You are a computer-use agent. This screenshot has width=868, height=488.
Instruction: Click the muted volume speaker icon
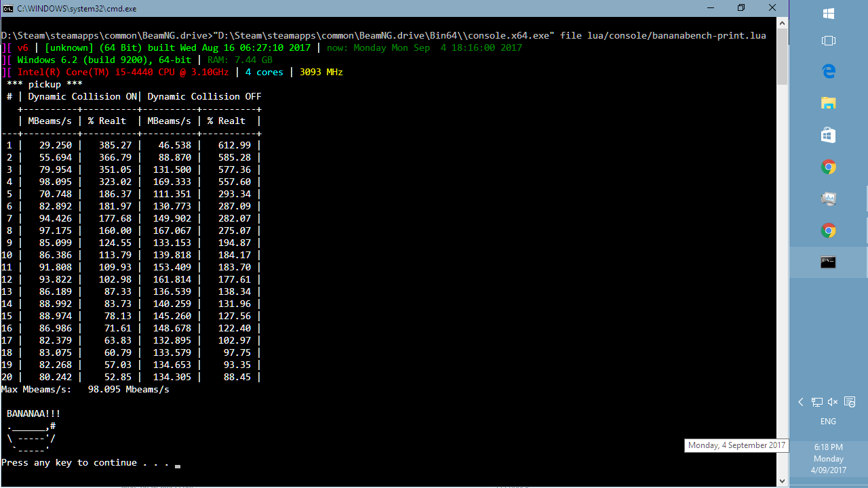[x=833, y=402]
